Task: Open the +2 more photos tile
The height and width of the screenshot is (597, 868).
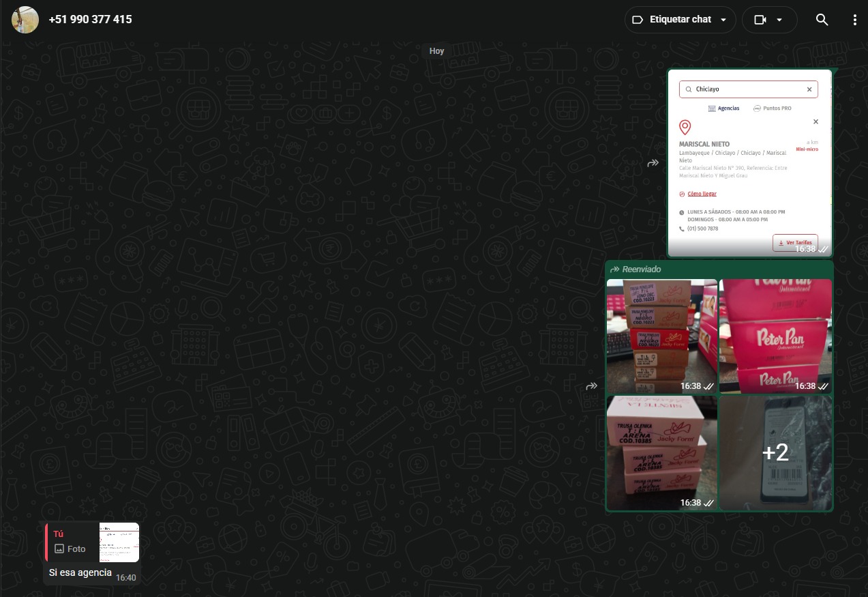Action: (775, 452)
